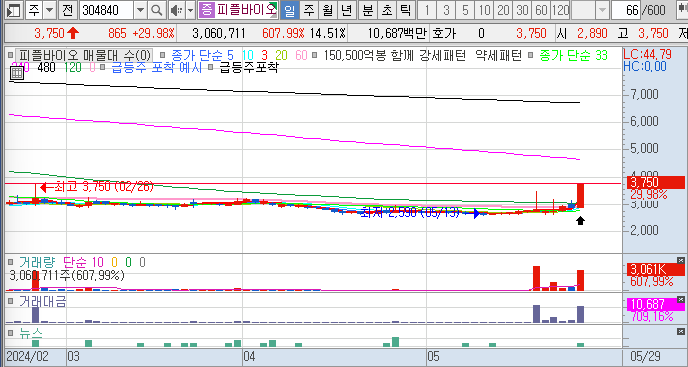Toggle 150,500억봉 강세패턴 indicator checkbox

pyautogui.click(x=314, y=55)
